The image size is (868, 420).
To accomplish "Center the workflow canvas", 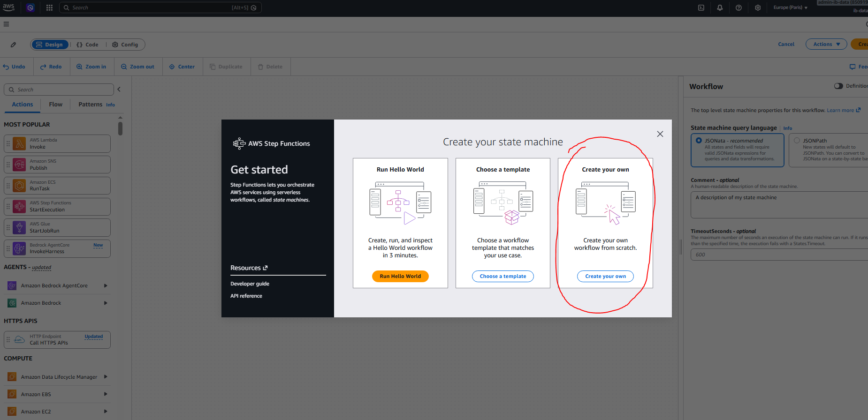I will [182, 67].
